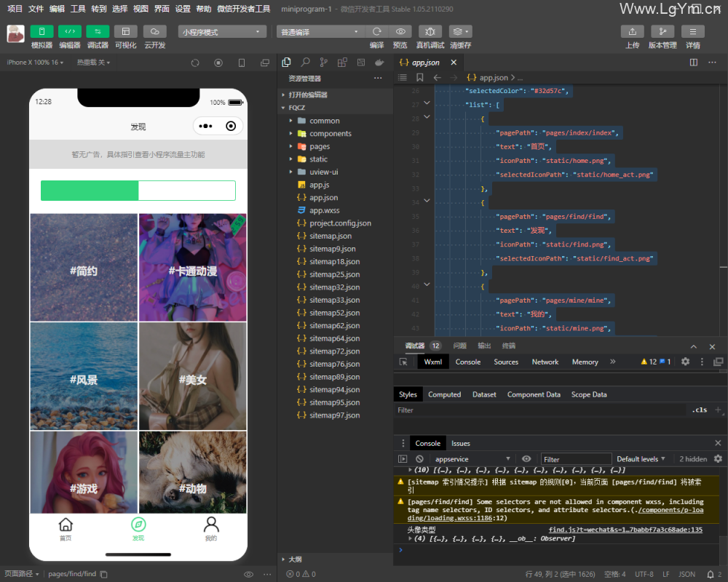Open the compile mode (普通编译) dropdown

320,31
